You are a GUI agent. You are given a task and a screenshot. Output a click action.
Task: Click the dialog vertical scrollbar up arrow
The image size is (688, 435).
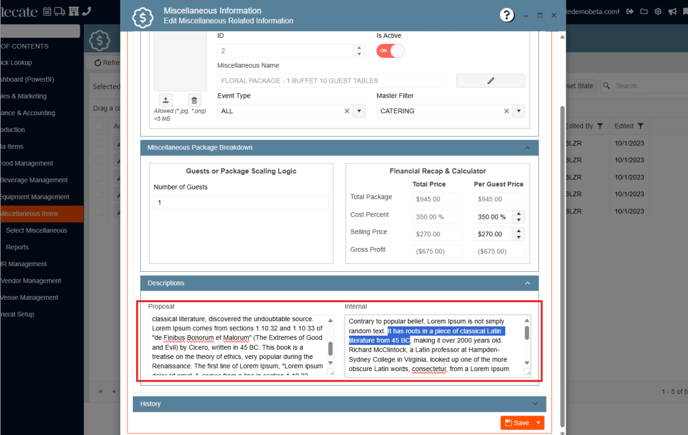coord(562,37)
